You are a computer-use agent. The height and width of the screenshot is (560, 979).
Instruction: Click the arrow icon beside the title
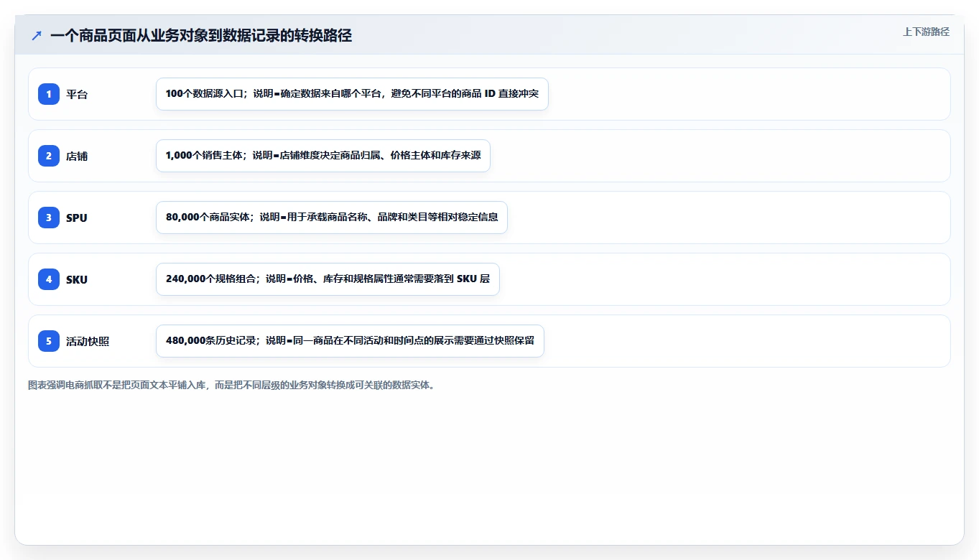37,35
